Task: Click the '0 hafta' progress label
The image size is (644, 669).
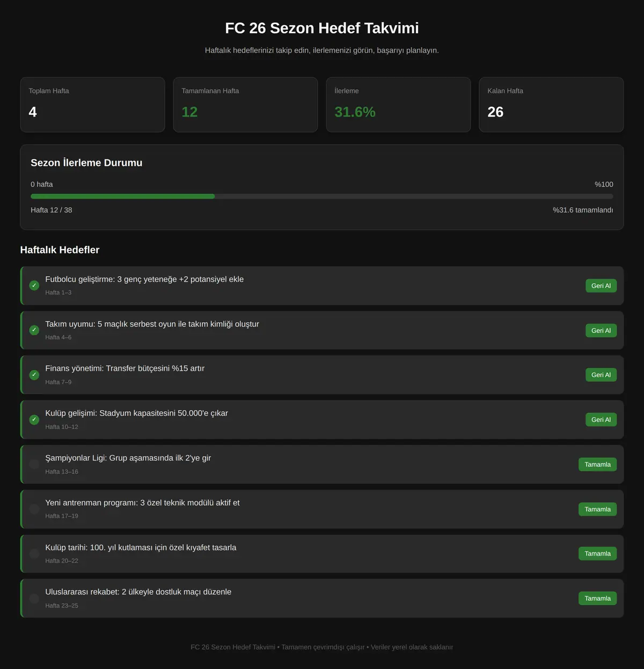Action: [x=42, y=184]
